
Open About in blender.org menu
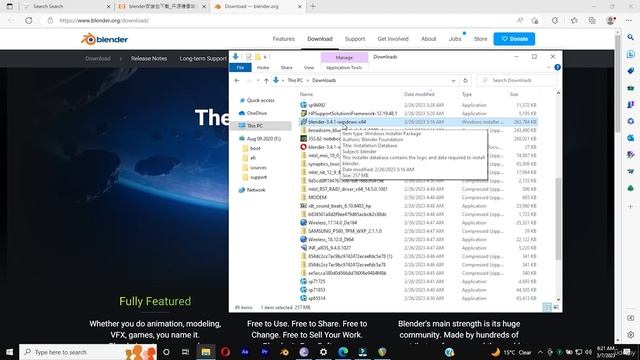point(429,39)
